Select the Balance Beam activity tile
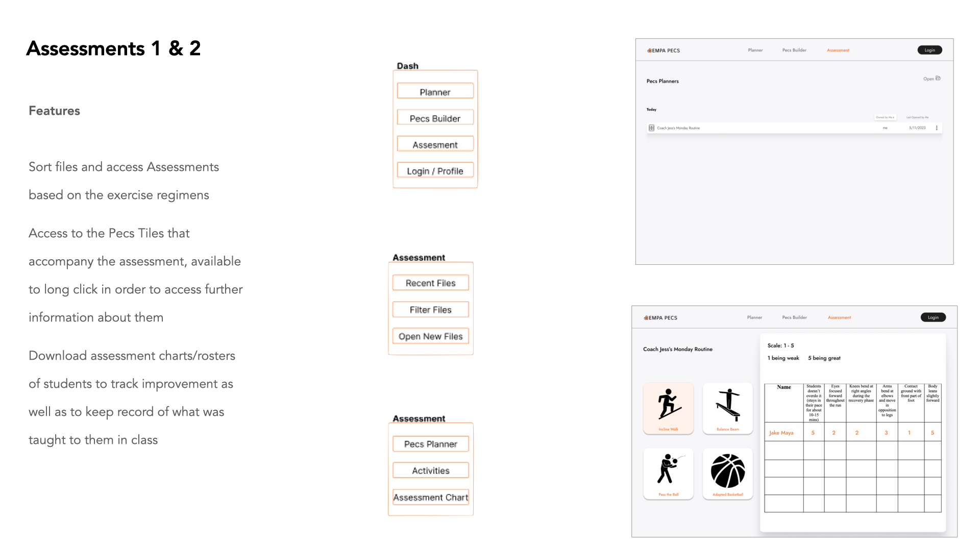Image resolution: width=980 pixels, height=551 pixels. click(x=728, y=408)
